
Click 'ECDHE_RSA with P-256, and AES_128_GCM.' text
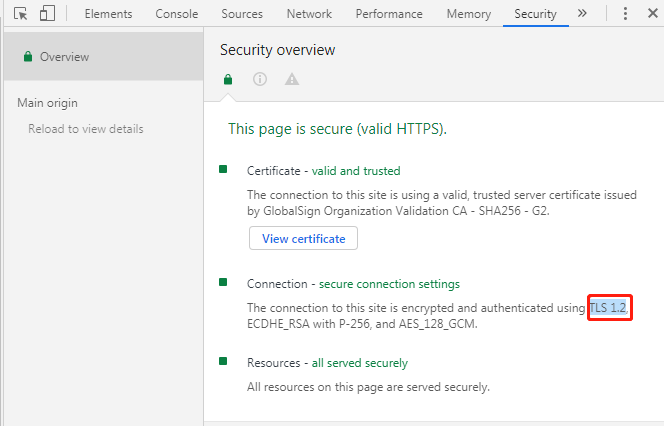point(362,324)
